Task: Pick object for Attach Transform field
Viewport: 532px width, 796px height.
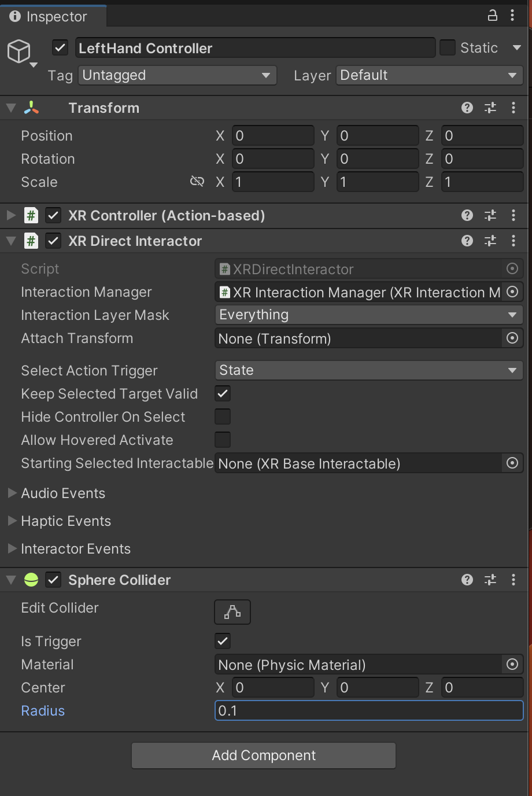Action: 512,338
